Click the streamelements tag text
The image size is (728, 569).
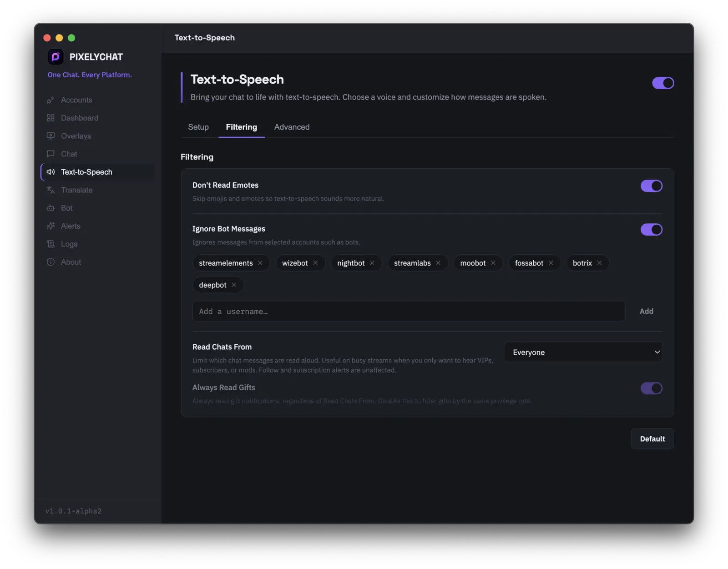point(226,263)
